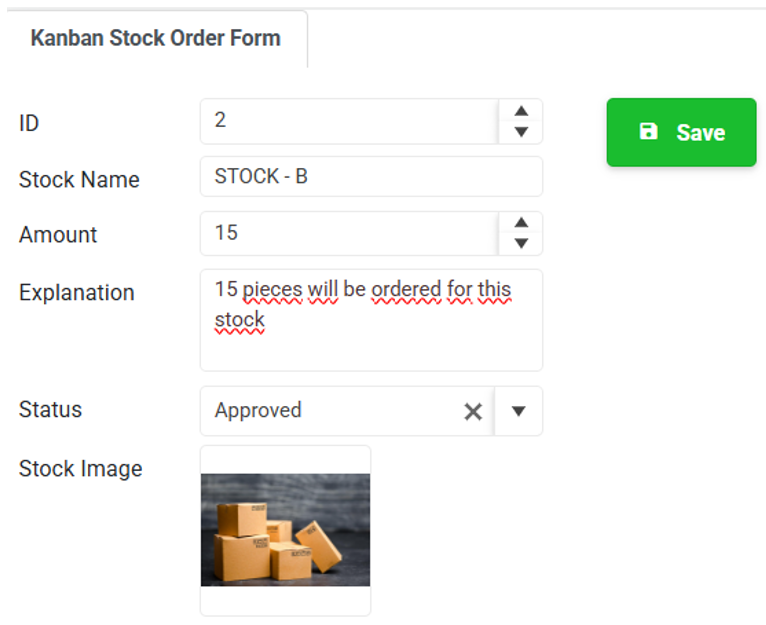Open the cardboard boxes stock image
This screenshot has width=766, height=625.
point(285,530)
